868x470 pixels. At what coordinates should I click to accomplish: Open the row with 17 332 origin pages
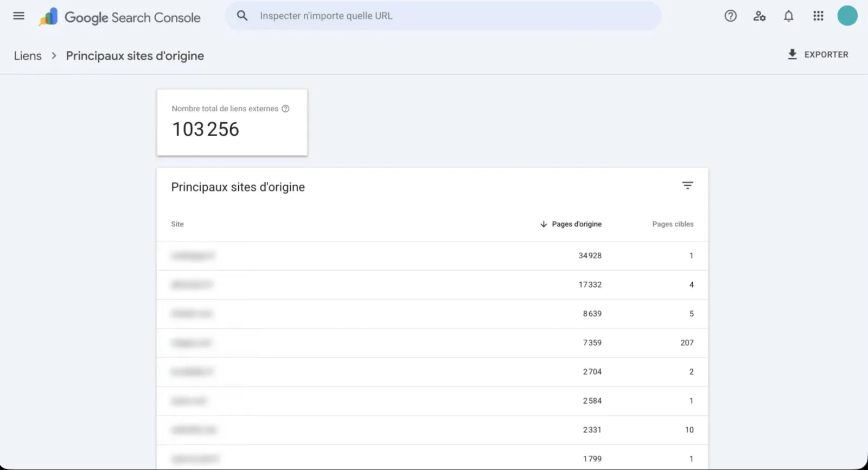pos(432,285)
